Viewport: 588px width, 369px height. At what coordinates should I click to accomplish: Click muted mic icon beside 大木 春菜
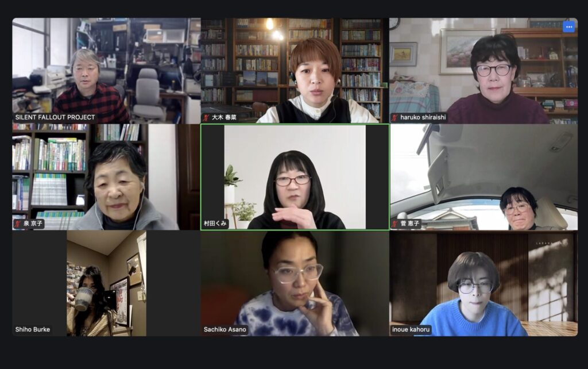click(x=206, y=117)
